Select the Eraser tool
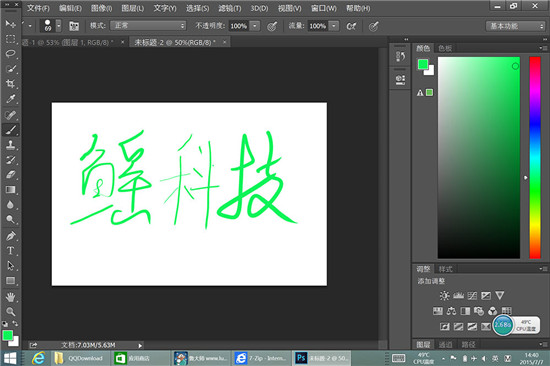 pos(11,175)
